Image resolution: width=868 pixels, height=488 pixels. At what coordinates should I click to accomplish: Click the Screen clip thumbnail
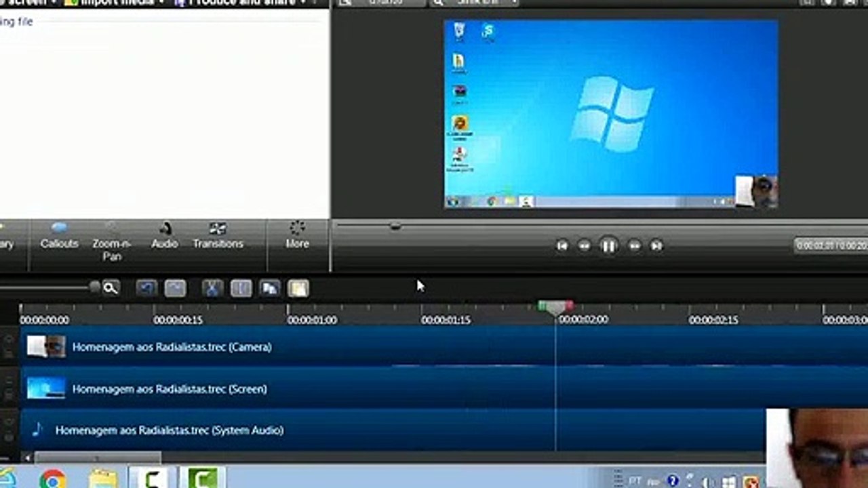[x=46, y=388]
